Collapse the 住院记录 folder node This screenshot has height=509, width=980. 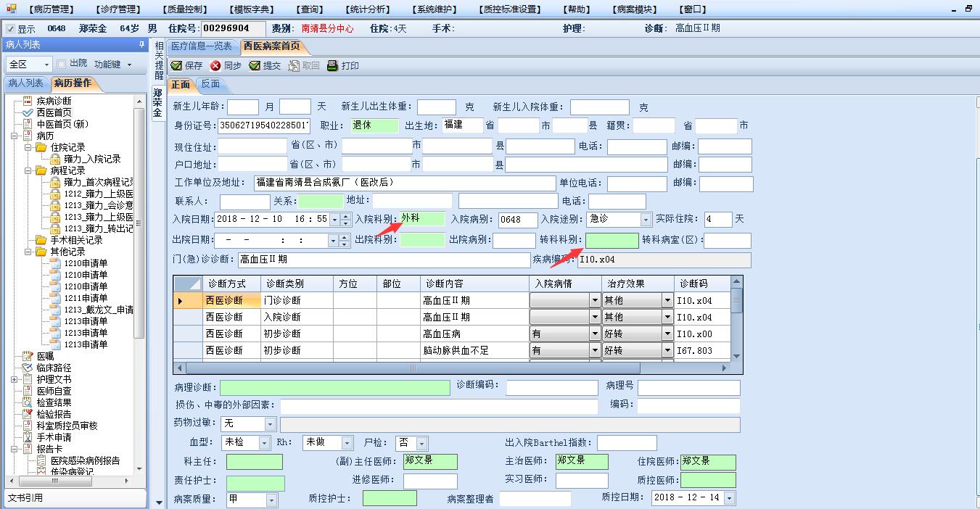click(x=28, y=147)
